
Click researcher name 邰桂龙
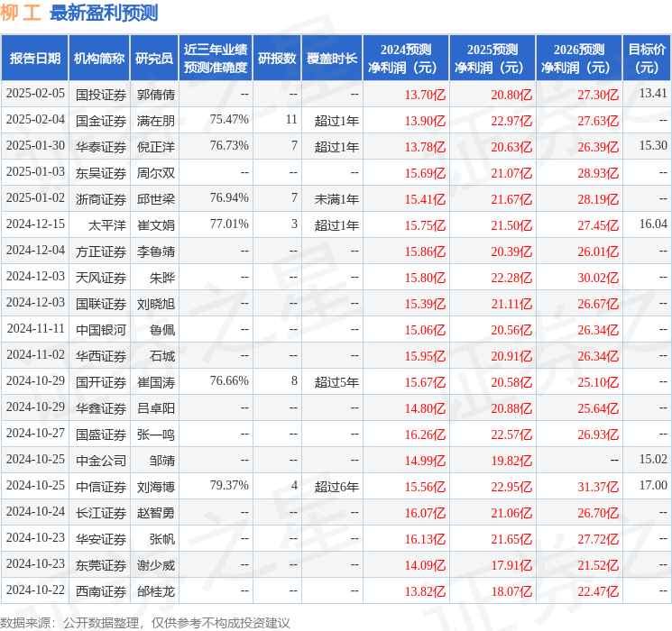coord(156,591)
